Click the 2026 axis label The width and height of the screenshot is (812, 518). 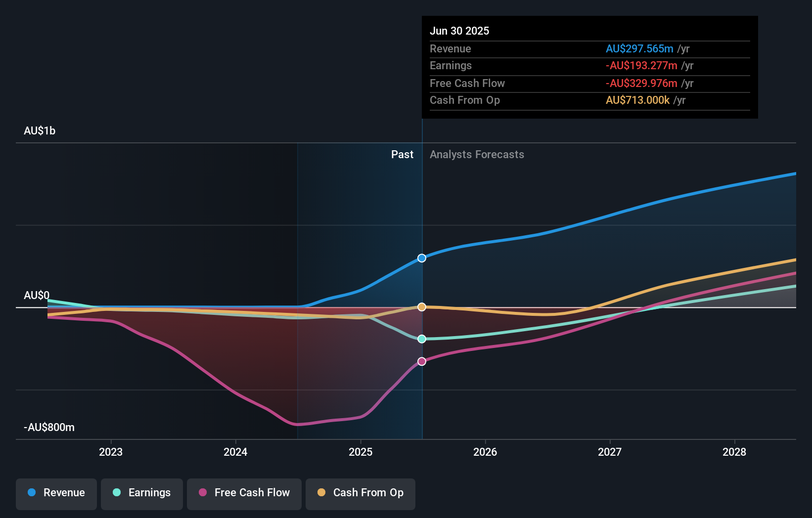[x=486, y=452]
